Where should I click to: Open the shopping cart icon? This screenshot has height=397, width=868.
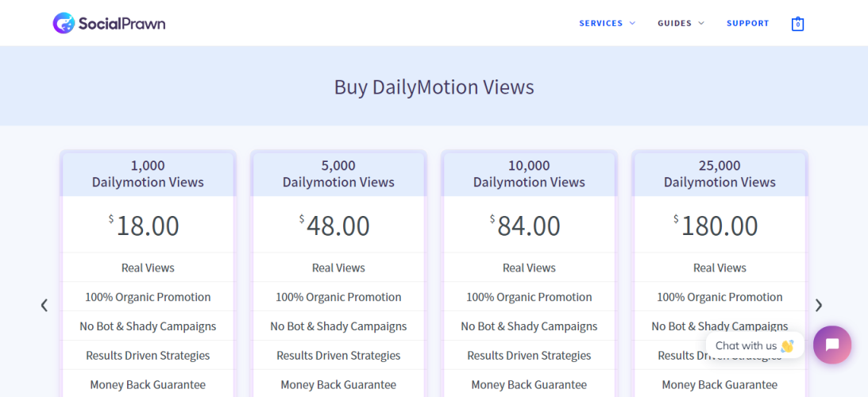pos(797,24)
